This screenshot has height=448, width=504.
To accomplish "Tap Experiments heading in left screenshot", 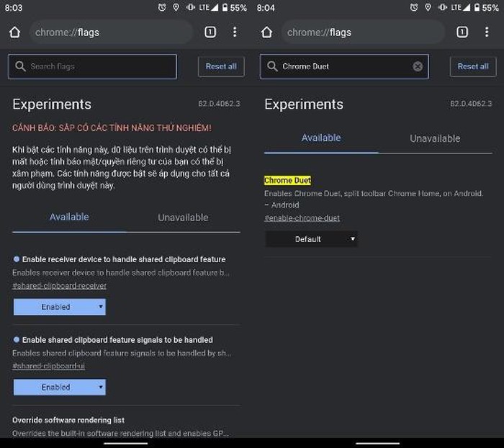I will [52, 104].
